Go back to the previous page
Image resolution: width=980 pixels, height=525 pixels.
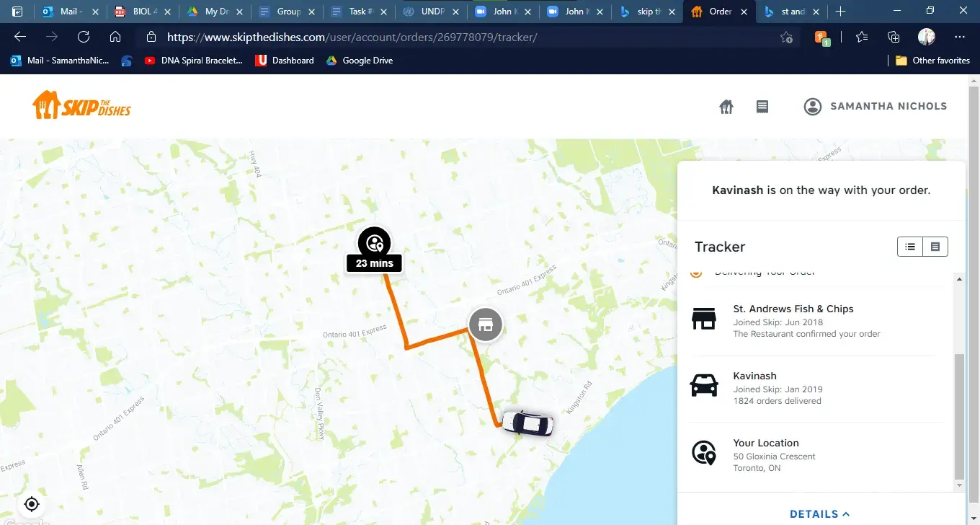[x=20, y=37]
